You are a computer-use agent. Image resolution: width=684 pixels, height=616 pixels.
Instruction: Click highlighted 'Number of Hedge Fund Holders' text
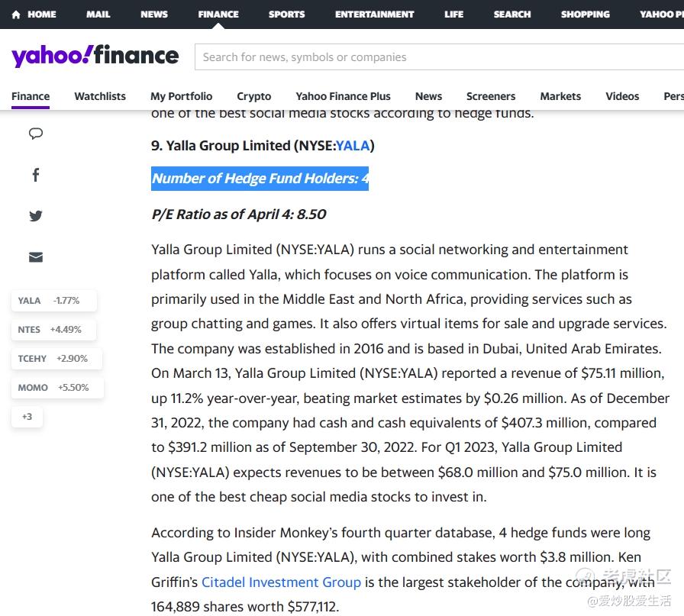coord(260,179)
